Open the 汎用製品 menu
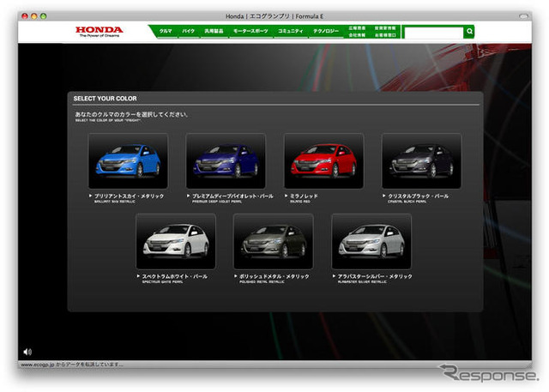Screen dimensions: 549x392 point(214,31)
